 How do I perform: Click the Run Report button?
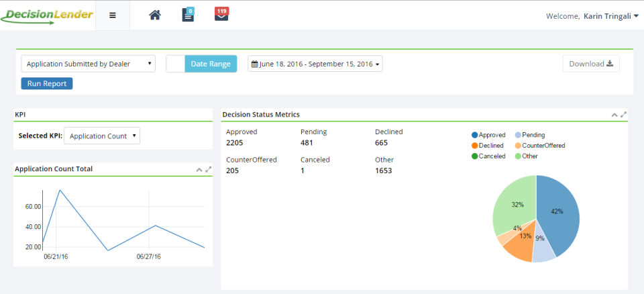pos(47,84)
